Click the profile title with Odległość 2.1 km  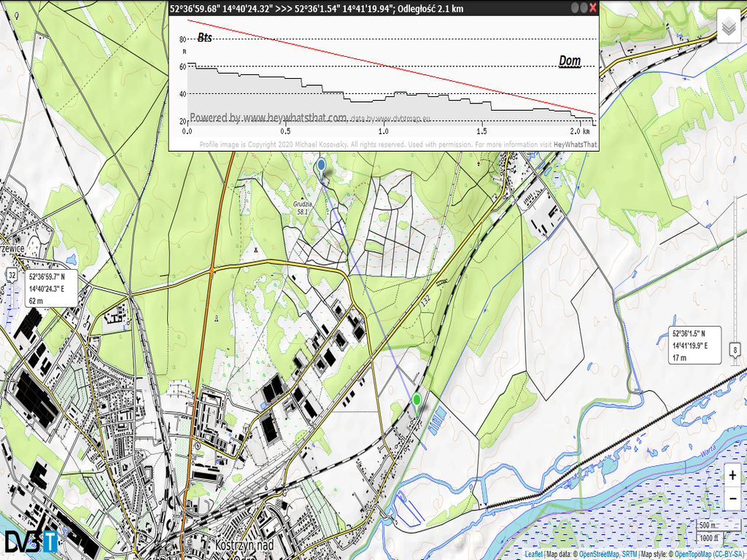(317, 8)
